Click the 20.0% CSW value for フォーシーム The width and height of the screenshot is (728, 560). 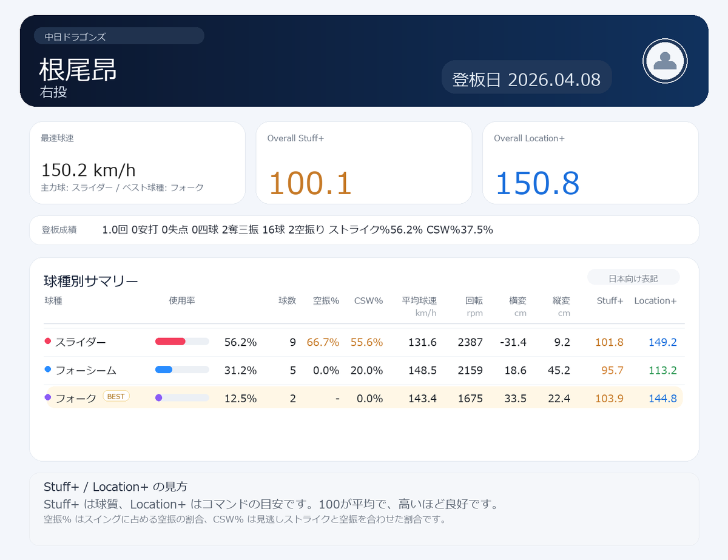(366, 370)
